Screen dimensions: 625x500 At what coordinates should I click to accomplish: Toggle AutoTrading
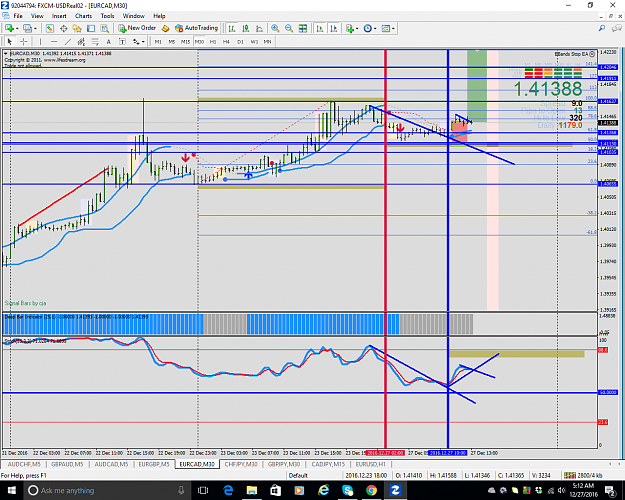[x=197, y=28]
